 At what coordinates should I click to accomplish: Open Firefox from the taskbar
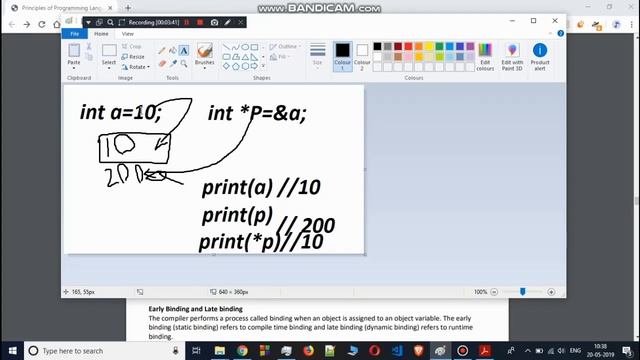308,351
